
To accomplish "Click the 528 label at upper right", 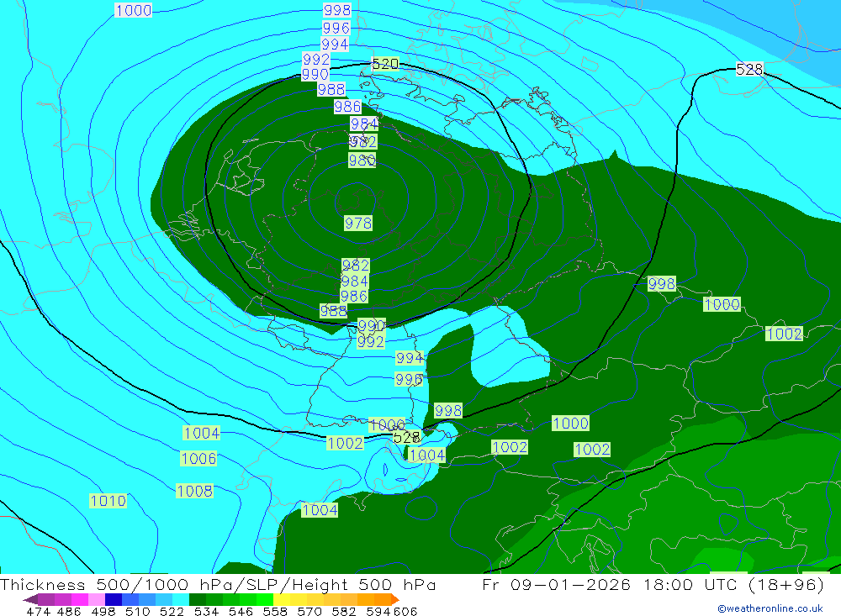I will click(749, 69).
